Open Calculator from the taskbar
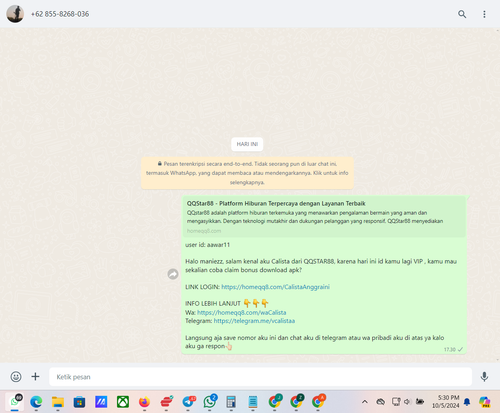The width and height of the screenshot is (500, 413). pyautogui.click(x=231, y=402)
